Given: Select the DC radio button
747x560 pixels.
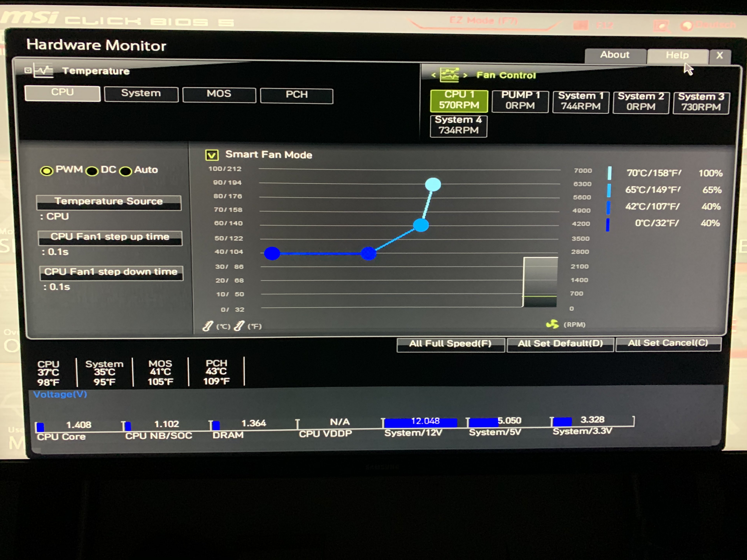Looking at the screenshot, I should pyautogui.click(x=92, y=171).
